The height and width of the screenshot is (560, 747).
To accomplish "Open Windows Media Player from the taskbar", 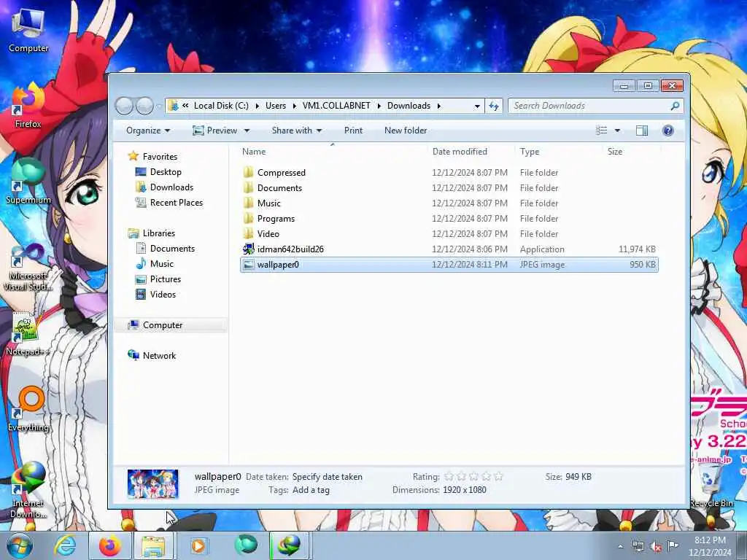I will pos(198,545).
